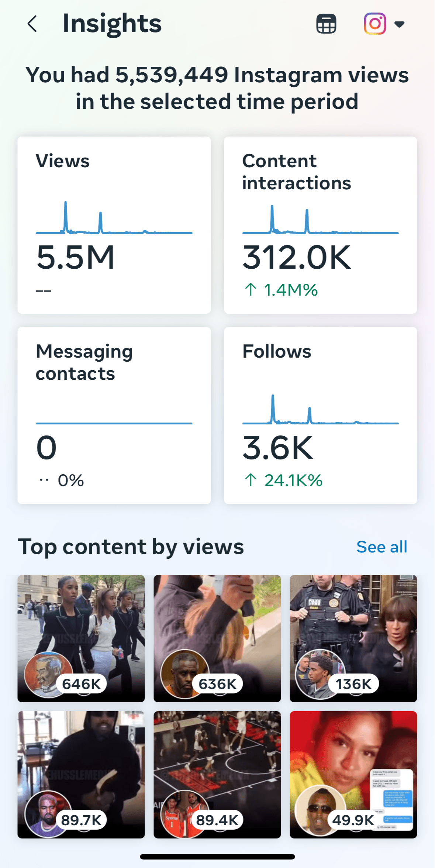Open the Messaging contacts card
The image size is (435, 868).
[114, 415]
